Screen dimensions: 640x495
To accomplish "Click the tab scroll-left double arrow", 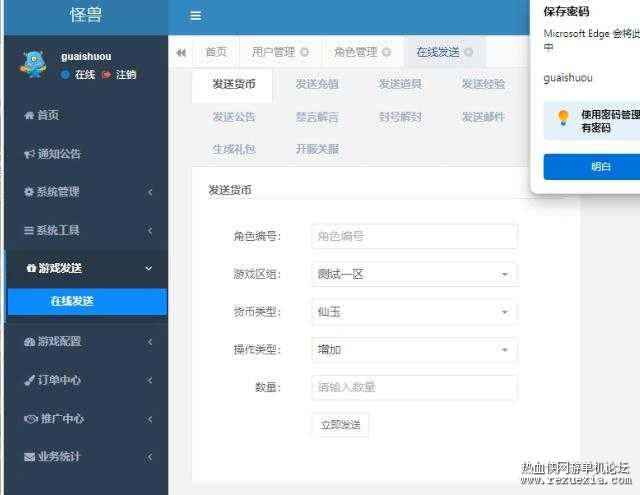I will coord(181,53).
